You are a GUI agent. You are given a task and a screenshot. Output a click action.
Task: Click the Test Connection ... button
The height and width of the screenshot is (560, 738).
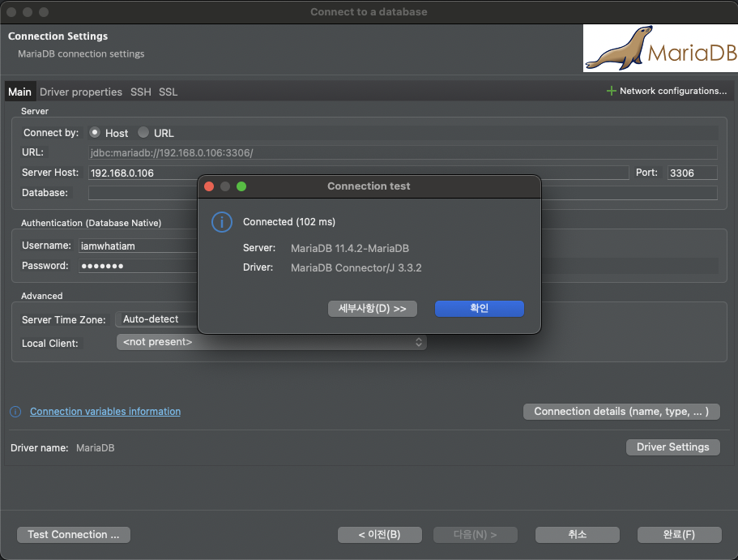[x=74, y=535]
